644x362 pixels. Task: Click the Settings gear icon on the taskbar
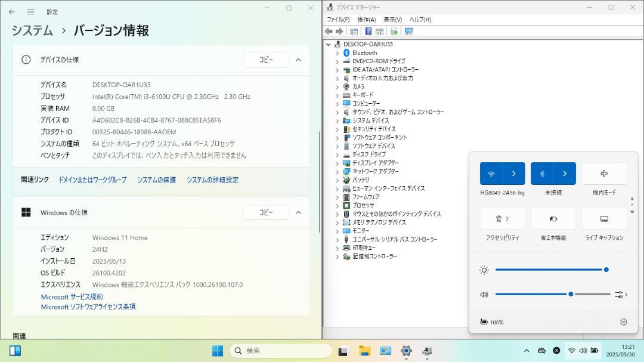[406, 351]
